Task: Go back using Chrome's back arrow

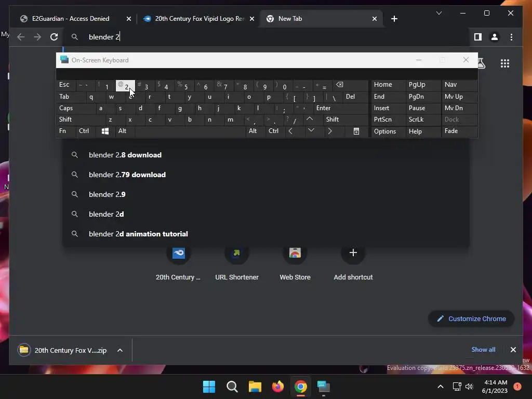Action: [21, 37]
